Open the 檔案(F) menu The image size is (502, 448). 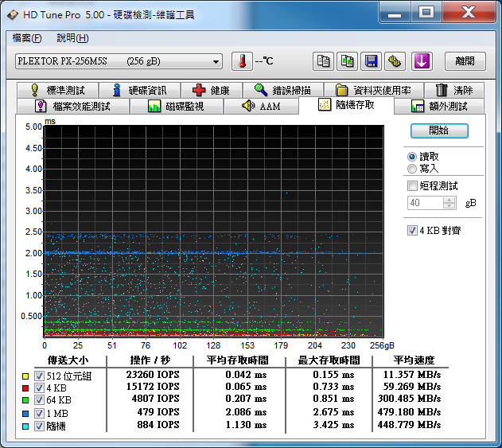pyautogui.click(x=27, y=38)
